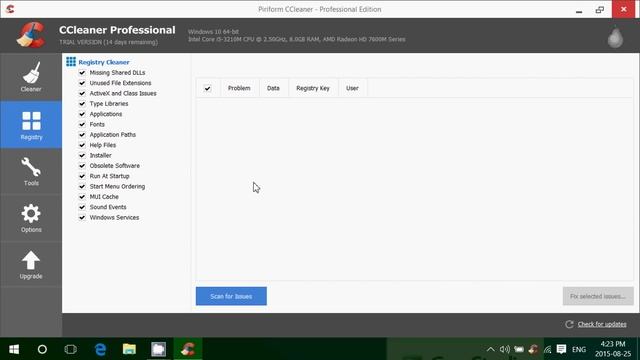Toggle the Fonts checkbox
The width and height of the screenshot is (640, 360).
tap(82, 124)
